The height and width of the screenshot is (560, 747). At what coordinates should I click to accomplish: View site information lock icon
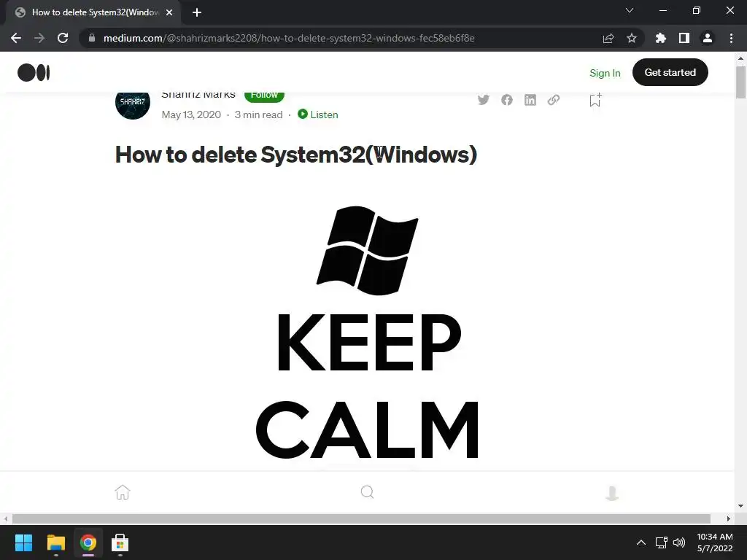point(92,38)
